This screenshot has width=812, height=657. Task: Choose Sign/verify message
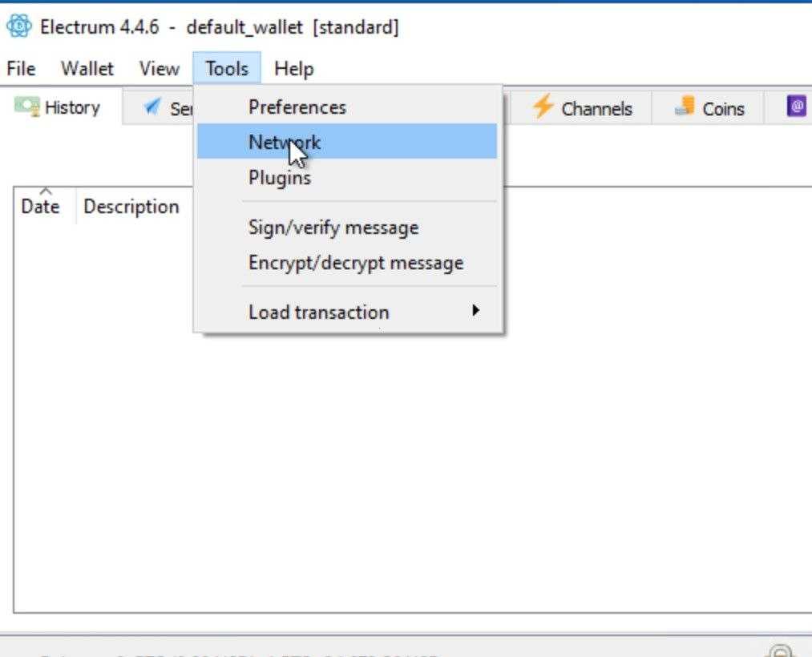347,228
